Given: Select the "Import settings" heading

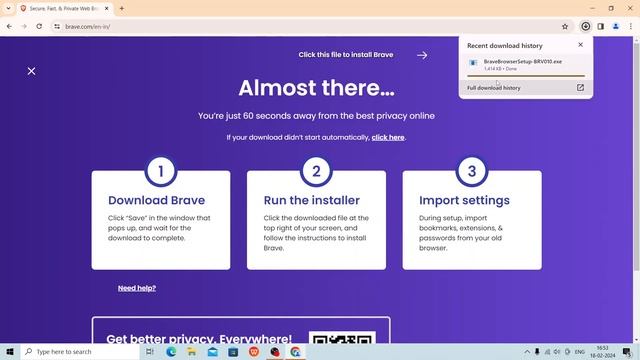Looking at the screenshot, I should 464,200.
